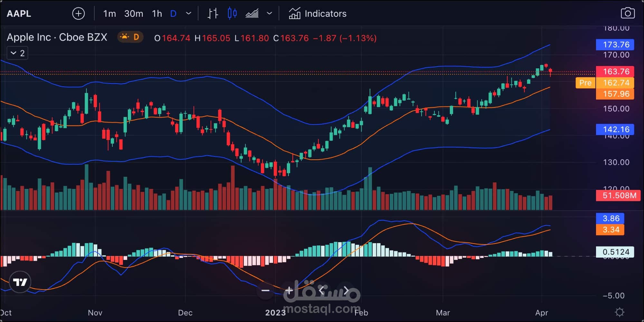The height and width of the screenshot is (322, 644).
Task: Click the pre-market session D badge
Action: [130, 37]
